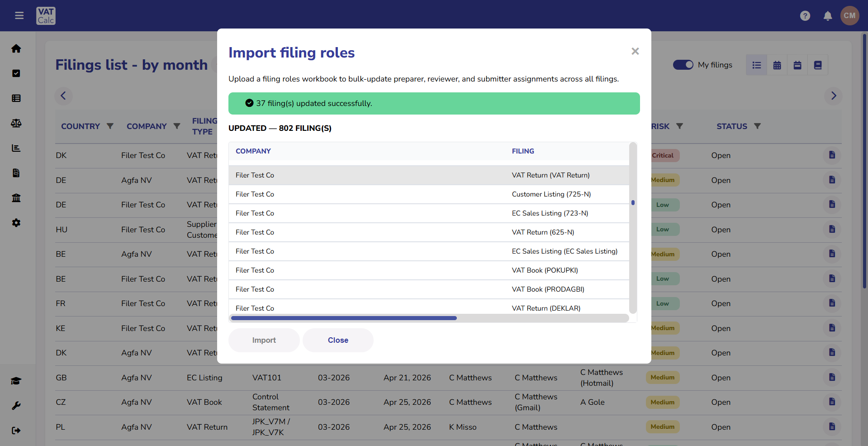Image resolution: width=868 pixels, height=446 pixels.
Task: Switch to the book view icon
Action: (x=818, y=65)
